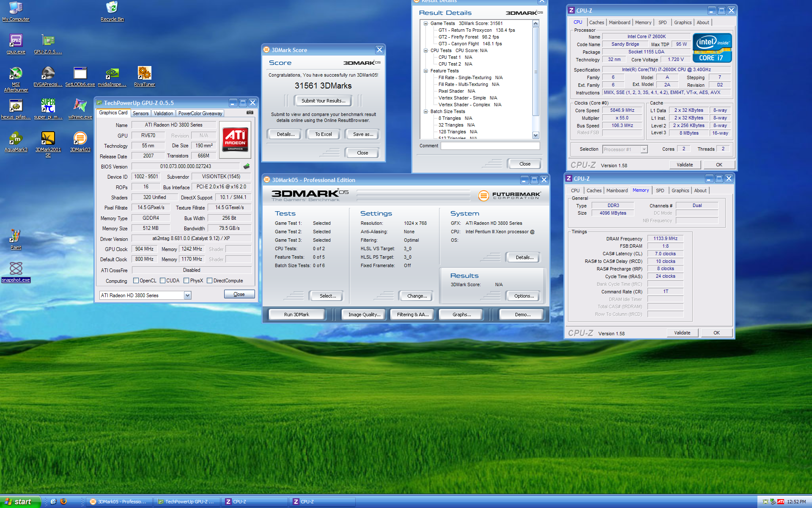Collapse the Batch Size Tests tree node

click(426, 111)
